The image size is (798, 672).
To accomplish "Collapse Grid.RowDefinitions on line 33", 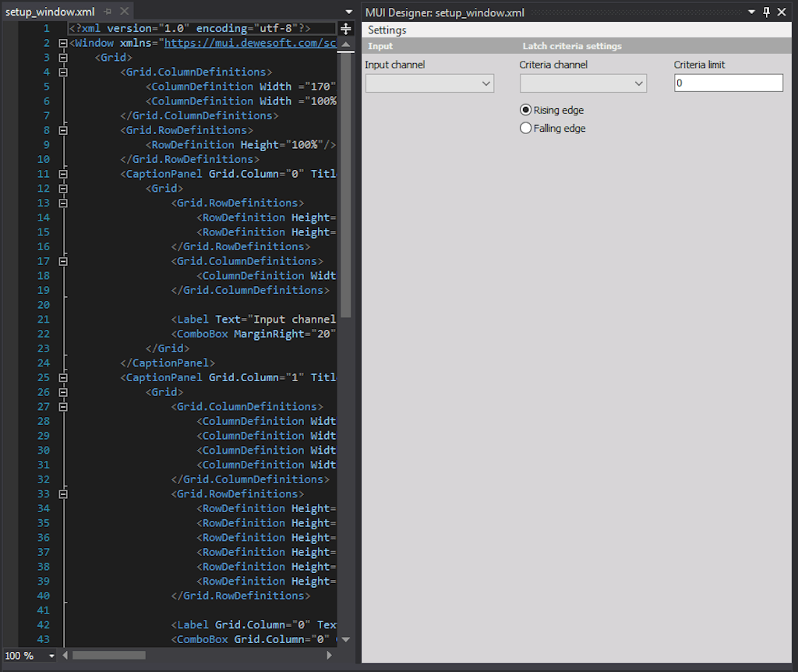I will pyautogui.click(x=63, y=494).
